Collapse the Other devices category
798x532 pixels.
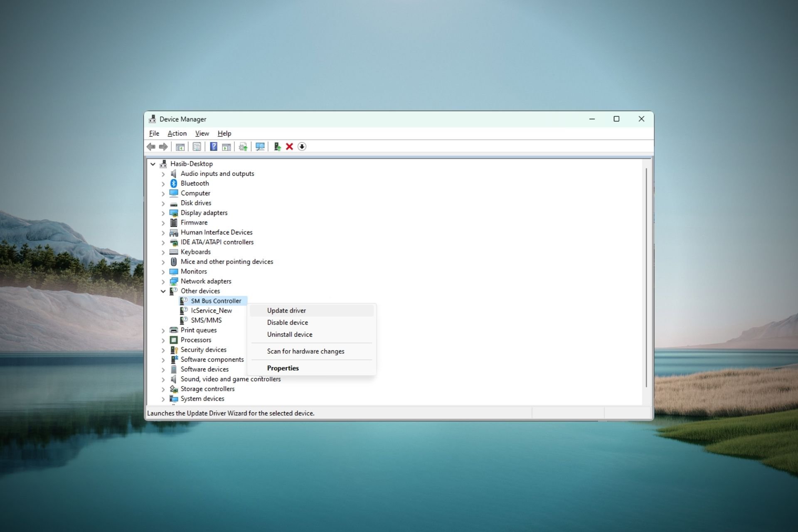tap(163, 291)
